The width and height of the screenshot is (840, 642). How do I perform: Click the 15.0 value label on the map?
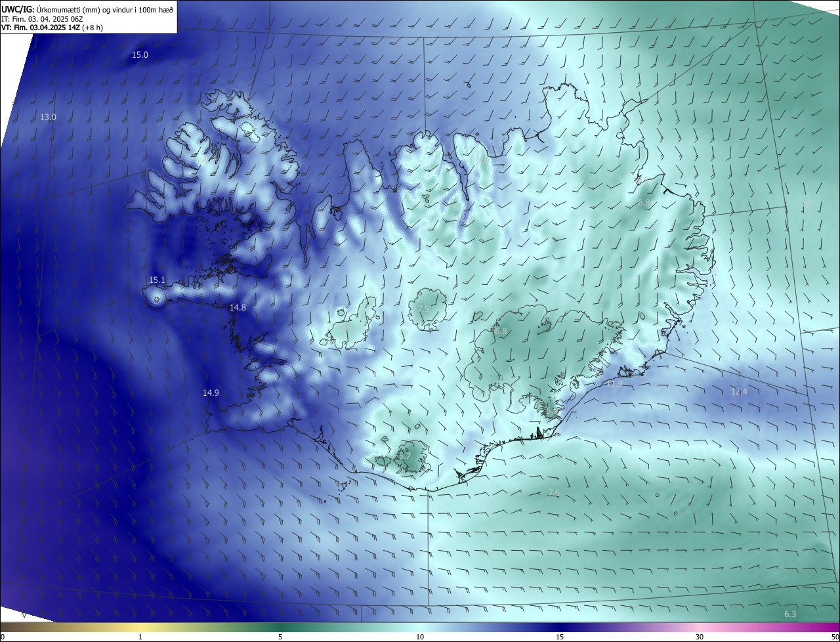pyautogui.click(x=140, y=55)
